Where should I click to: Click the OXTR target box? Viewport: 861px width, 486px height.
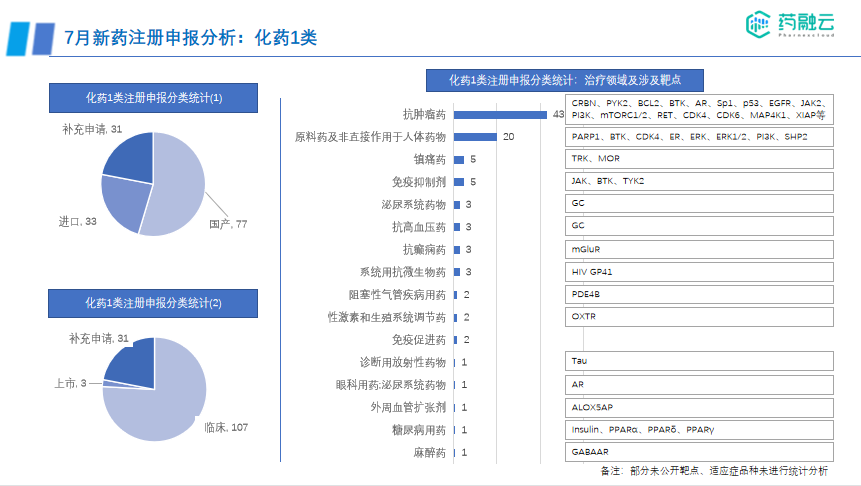click(699, 317)
